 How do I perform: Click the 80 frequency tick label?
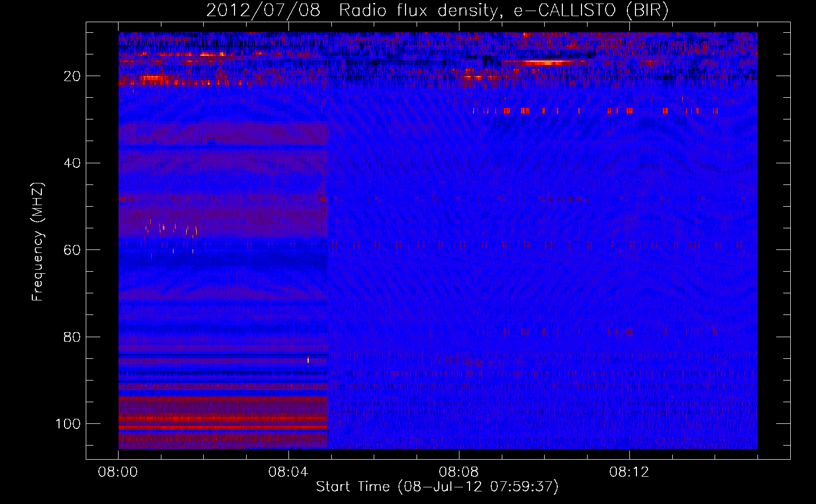(72, 337)
